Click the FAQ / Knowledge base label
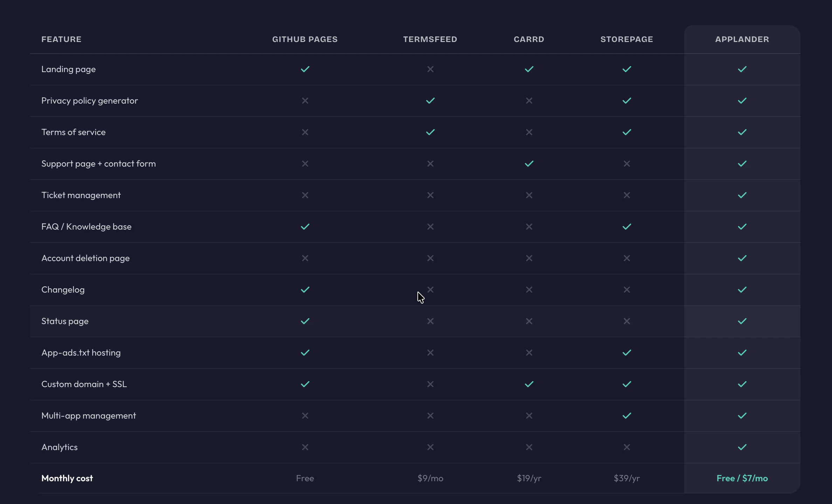Image resolution: width=832 pixels, height=504 pixels. (86, 227)
